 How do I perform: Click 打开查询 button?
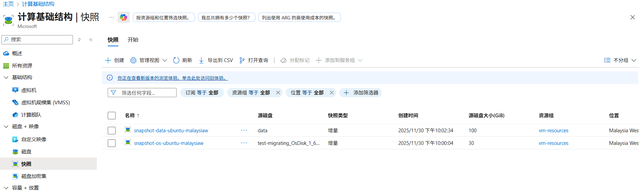click(254, 60)
